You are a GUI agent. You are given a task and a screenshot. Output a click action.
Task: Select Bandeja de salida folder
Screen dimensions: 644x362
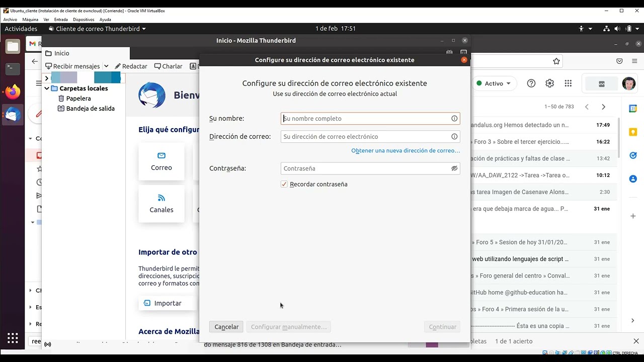click(86, 109)
